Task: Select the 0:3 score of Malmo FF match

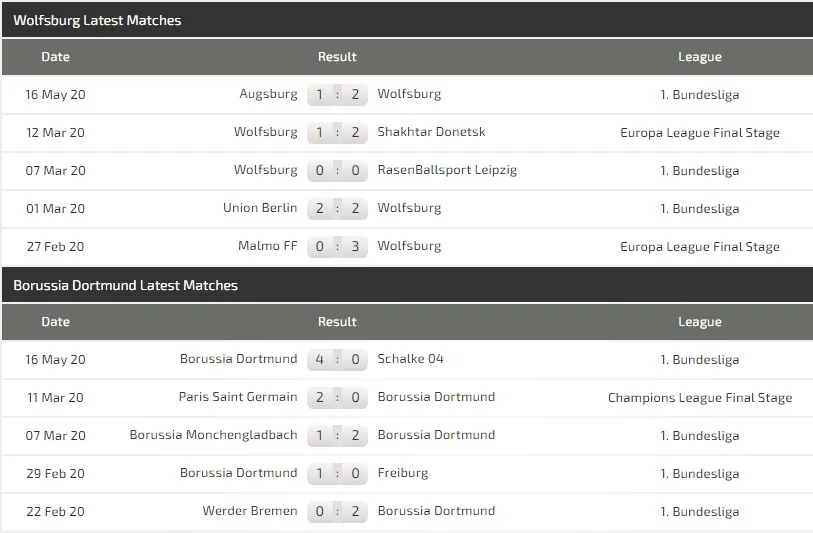Action: (337, 247)
